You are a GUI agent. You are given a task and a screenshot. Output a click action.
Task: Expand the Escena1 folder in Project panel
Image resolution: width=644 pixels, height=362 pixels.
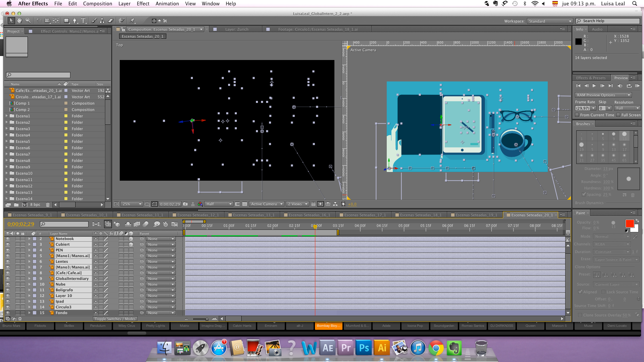pyautogui.click(x=7, y=116)
